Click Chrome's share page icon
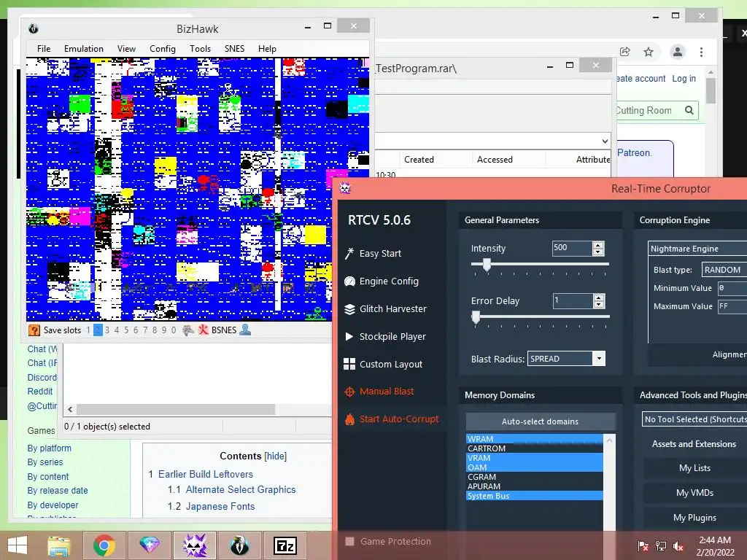The image size is (747, 560). click(x=625, y=52)
